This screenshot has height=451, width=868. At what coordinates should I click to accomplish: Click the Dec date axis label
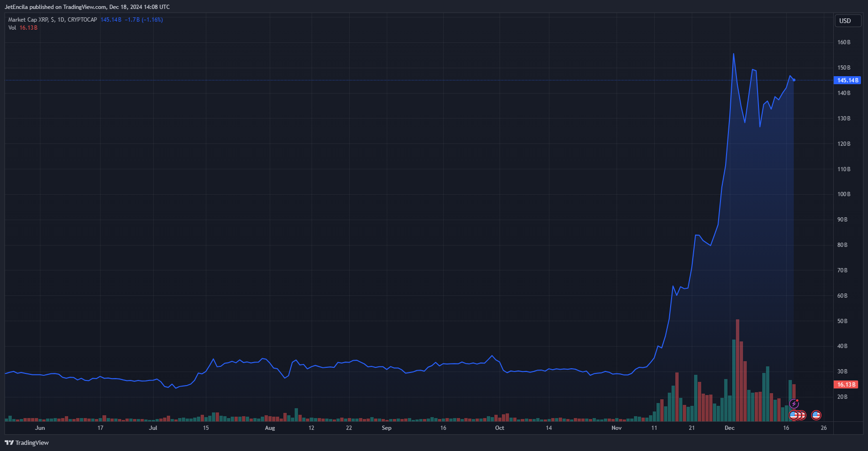pyautogui.click(x=729, y=428)
